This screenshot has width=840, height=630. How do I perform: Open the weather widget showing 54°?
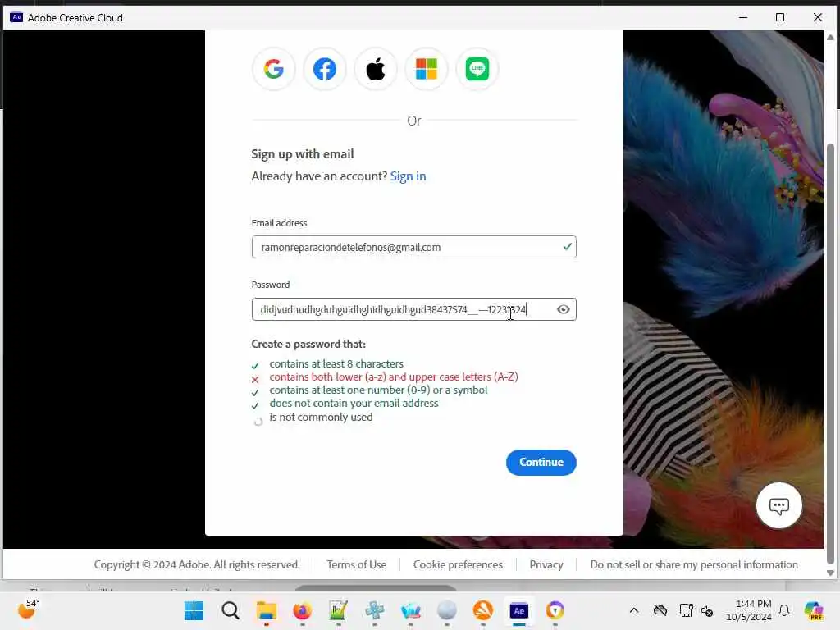pos(28,609)
